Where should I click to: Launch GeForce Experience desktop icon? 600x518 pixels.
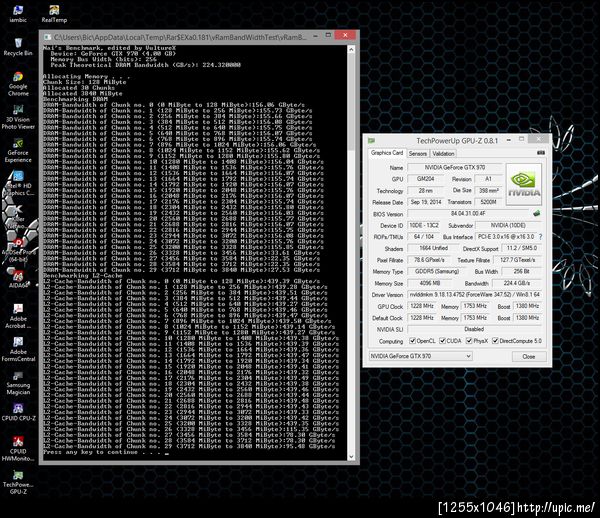point(18,150)
